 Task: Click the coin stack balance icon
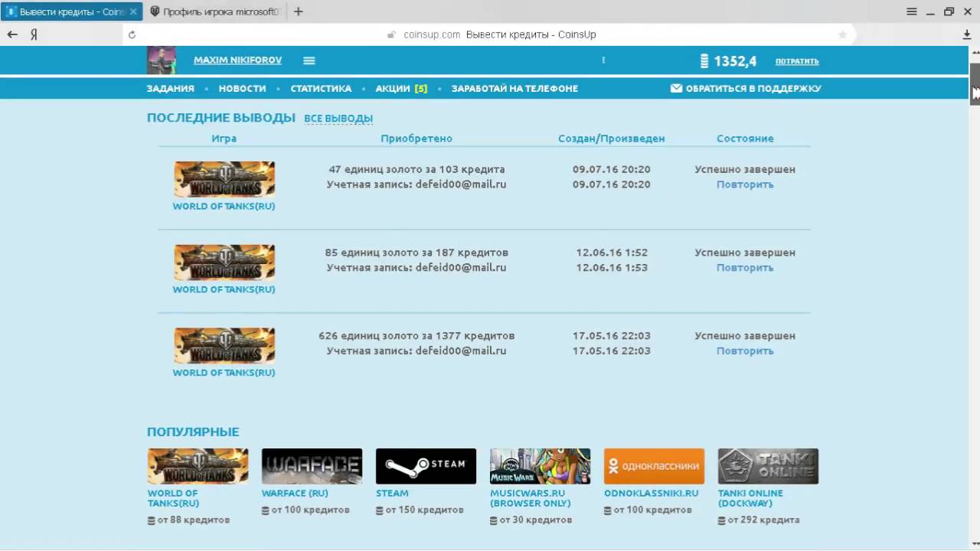pos(704,61)
